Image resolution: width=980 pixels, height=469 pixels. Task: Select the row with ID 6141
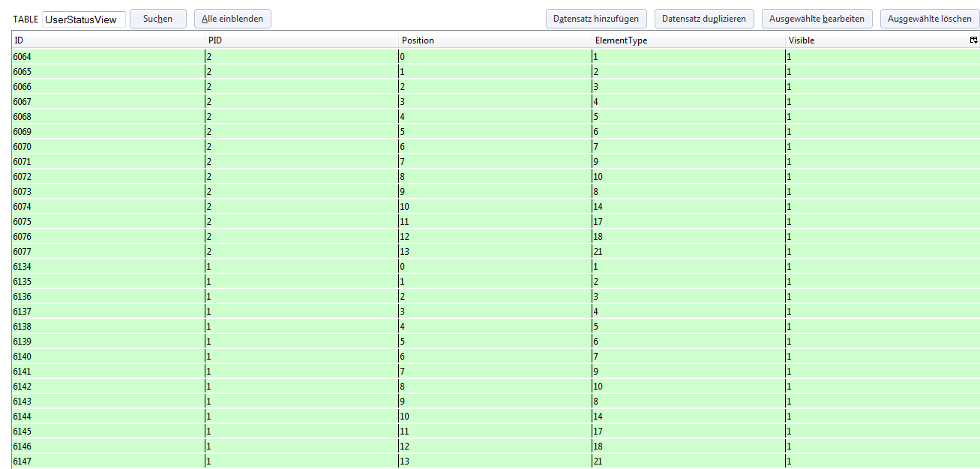496,372
